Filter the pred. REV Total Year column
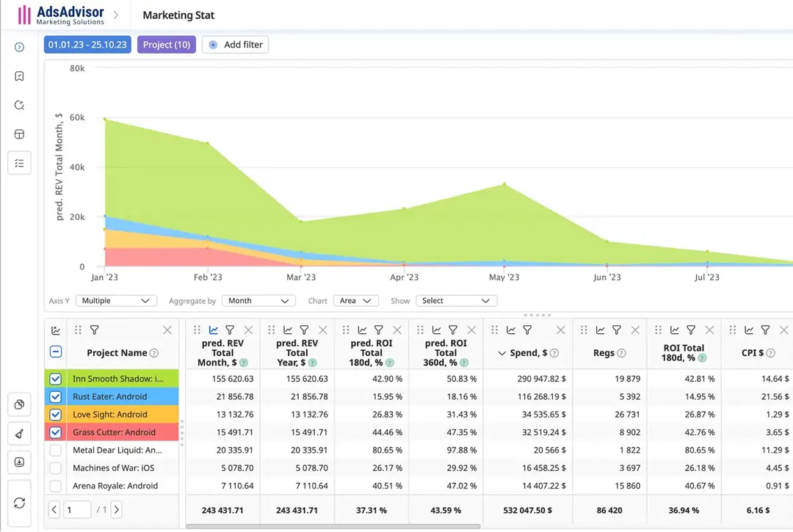 pyautogui.click(x=304, y=330)
